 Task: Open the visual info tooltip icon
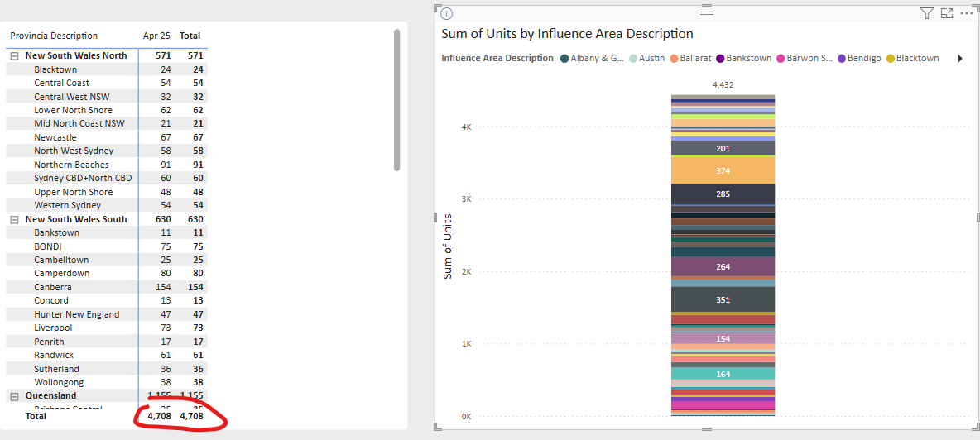click(x=447, y=13)
